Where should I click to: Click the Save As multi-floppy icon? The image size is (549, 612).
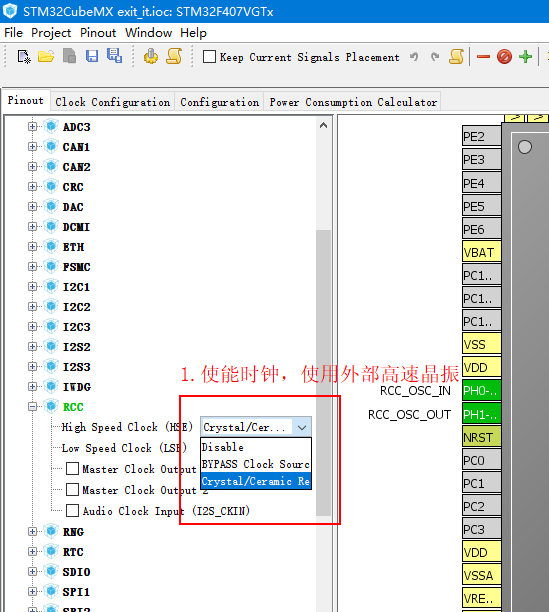(x=115, y=56)
